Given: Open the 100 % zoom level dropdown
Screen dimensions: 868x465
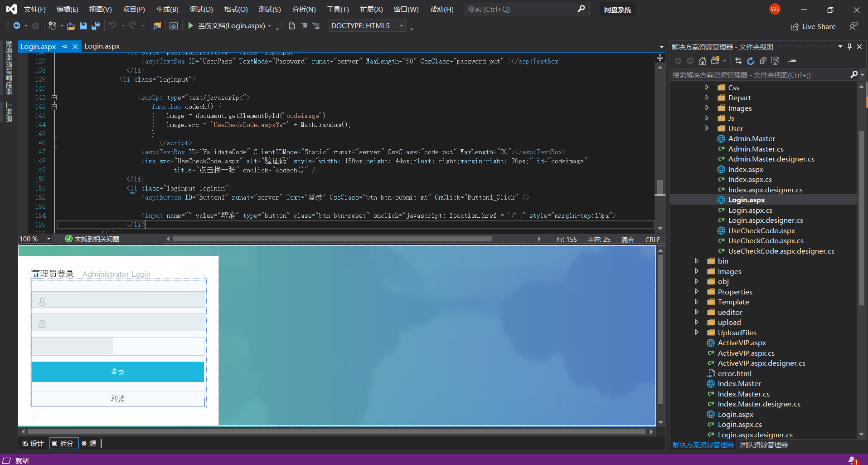Looking at the screenshot, I should pyautogui.click(x=48, y=239).
